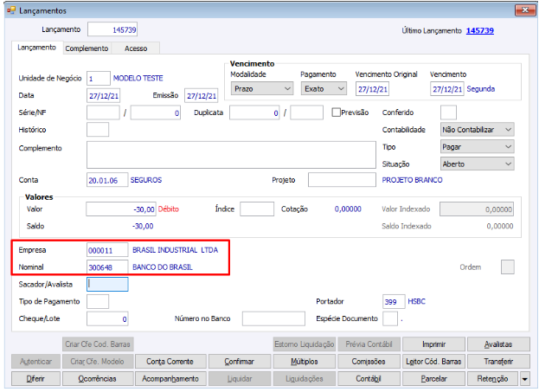The height and width of the screenshot is (392, 539).
Task: Click the large Complemento text area
Action: click(x=231, y=155)
